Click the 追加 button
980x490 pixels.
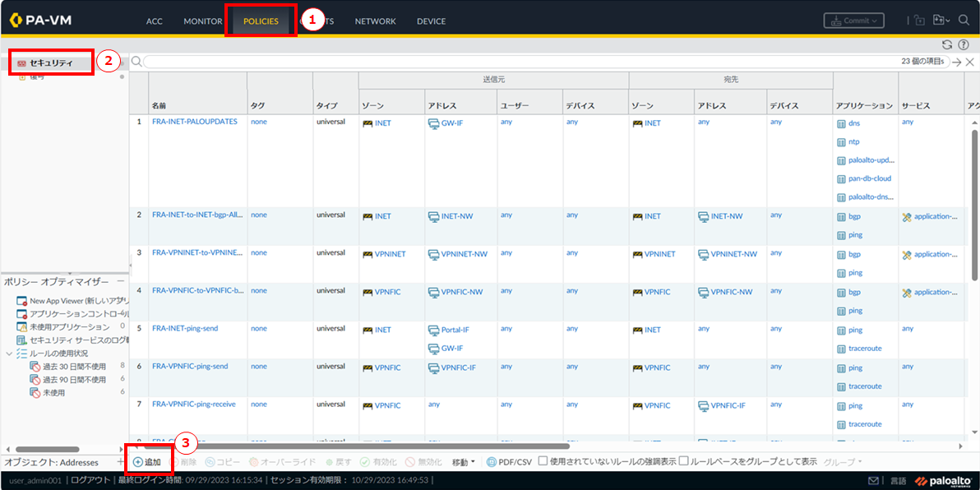[x=147, y=462]
